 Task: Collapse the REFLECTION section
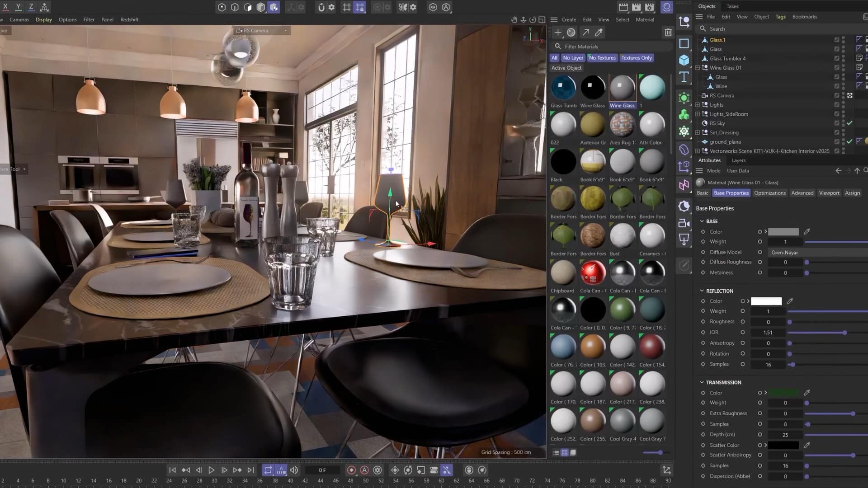coord(702,291)
